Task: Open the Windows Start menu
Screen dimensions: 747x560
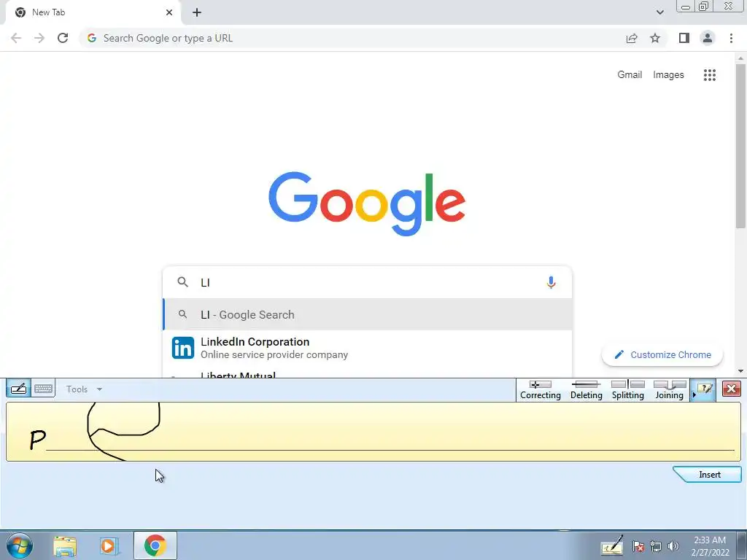Action: [x=19, y=545]
